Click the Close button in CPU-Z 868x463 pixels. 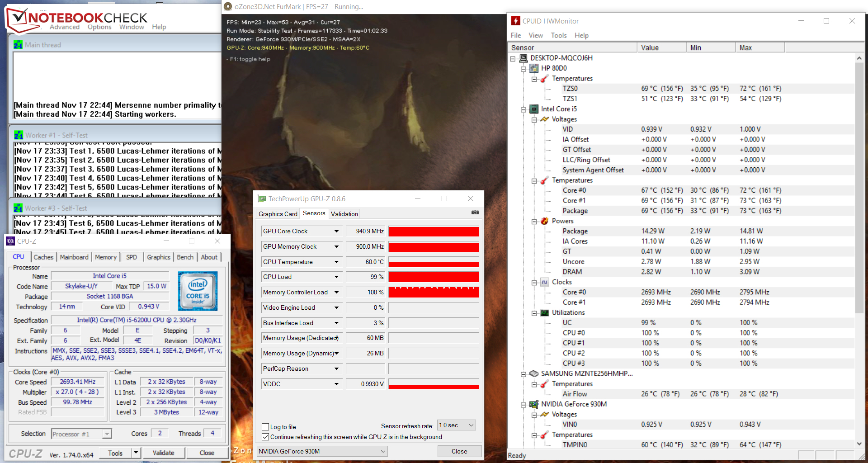click(x=207, y=453)
